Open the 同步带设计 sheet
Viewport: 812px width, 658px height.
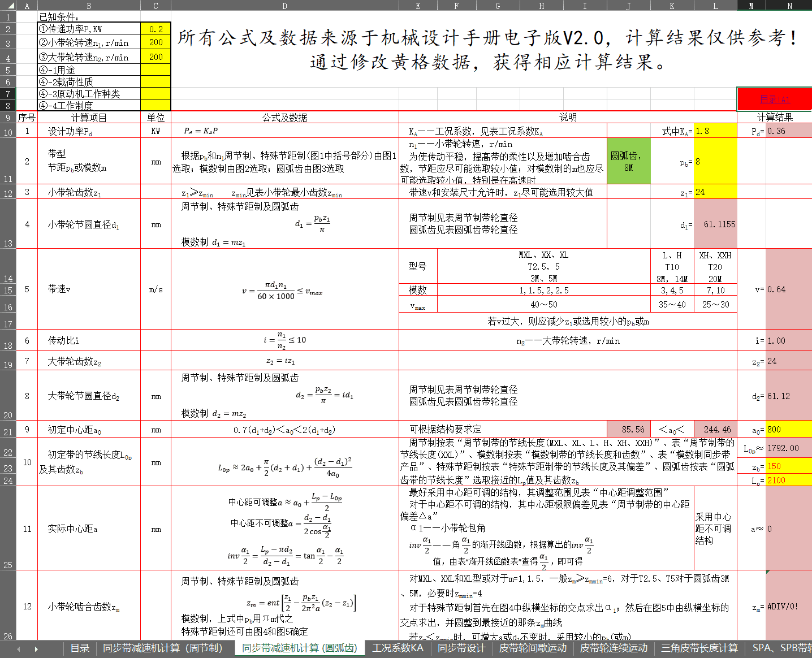(461, 649)
